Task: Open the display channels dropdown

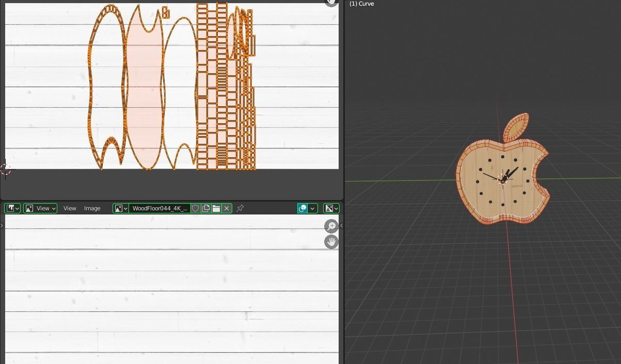Action: [331, 208]
